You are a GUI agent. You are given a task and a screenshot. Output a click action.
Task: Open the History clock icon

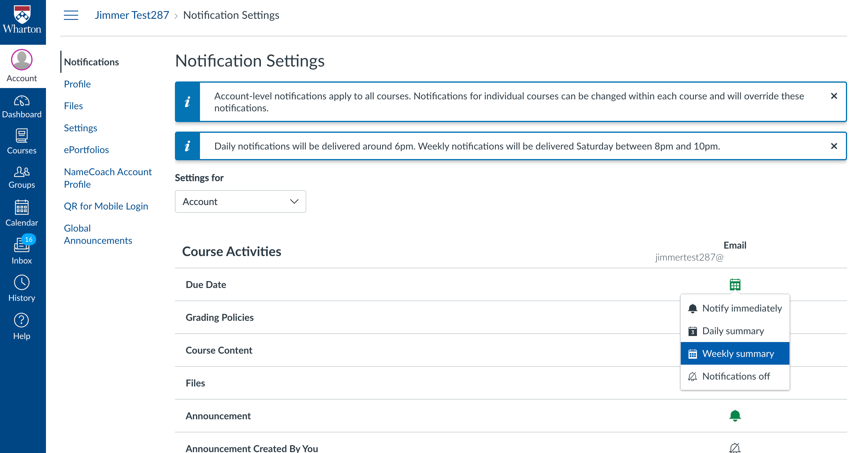click(x=22, y=288)
